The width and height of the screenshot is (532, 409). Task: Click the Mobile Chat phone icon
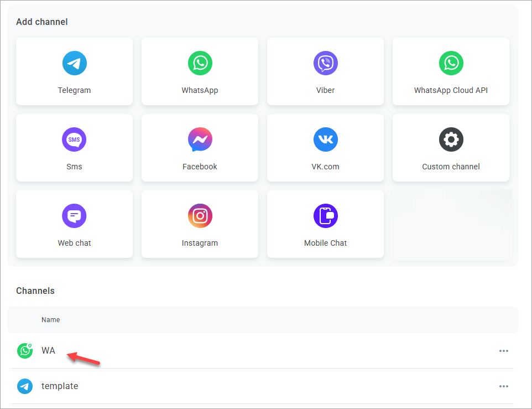[325, 216]
